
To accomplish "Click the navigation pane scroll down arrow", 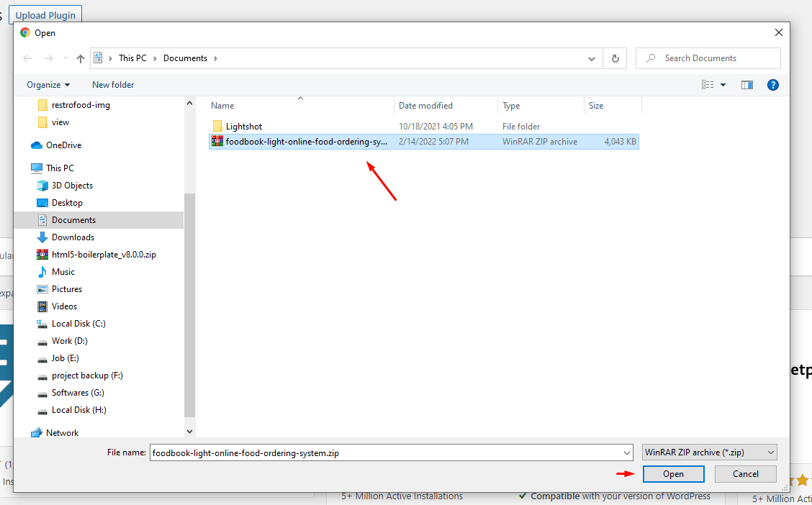I will 190,432.
